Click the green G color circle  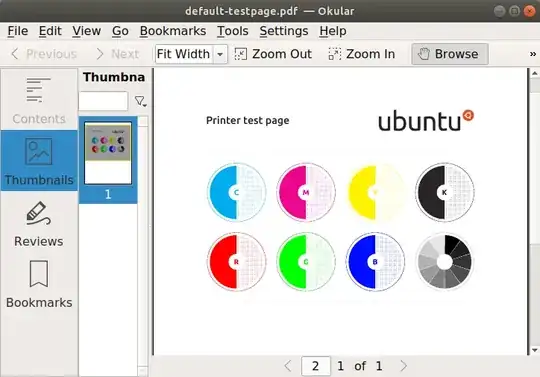click(306, 262)
